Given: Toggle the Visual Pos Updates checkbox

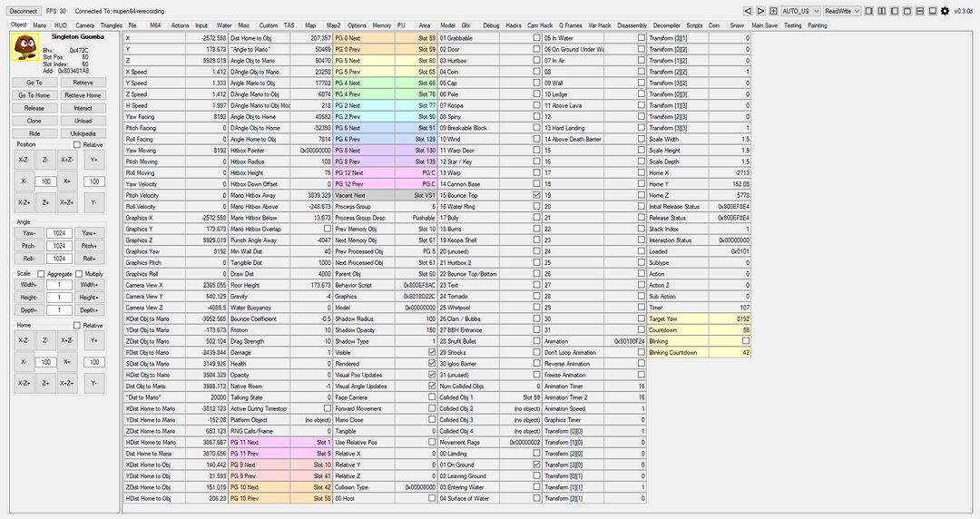Looking at the screenshot, I should click(432, 375).
